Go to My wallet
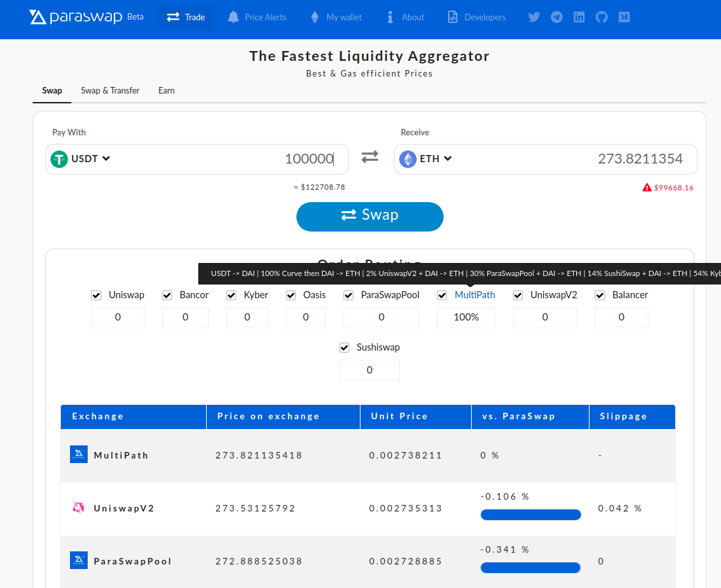The height and width of the screenshot is (588, 721). [336, 17]
